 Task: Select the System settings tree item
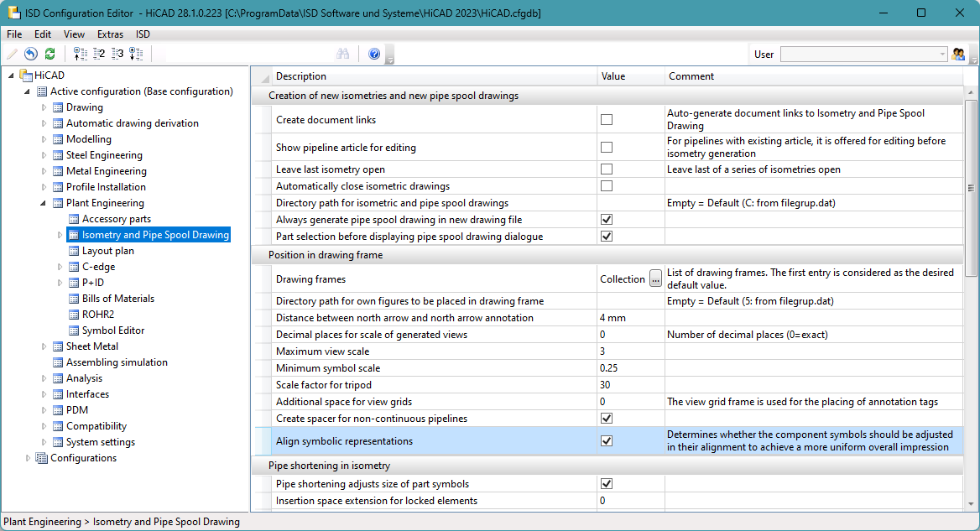[x=101, y=442]
